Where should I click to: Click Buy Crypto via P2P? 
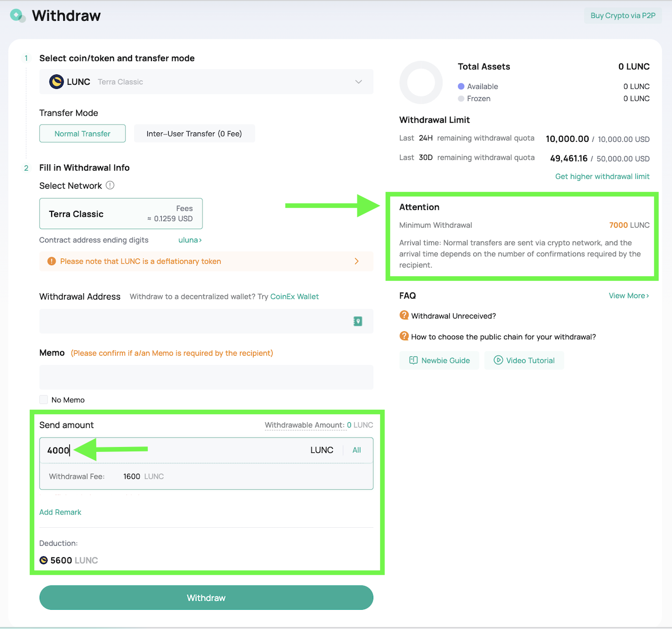pyautogui.click(x=623, y=15)
